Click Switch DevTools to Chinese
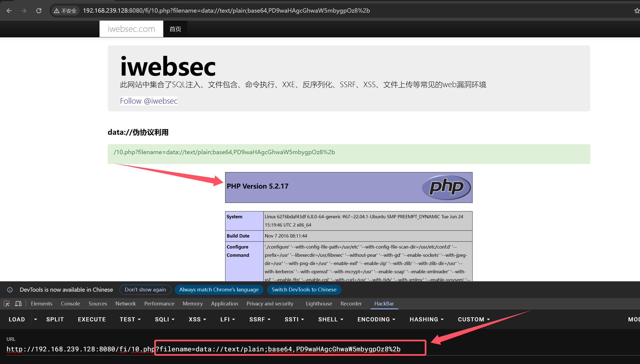Screen dimensions: 640x364 tap(304, 289)
